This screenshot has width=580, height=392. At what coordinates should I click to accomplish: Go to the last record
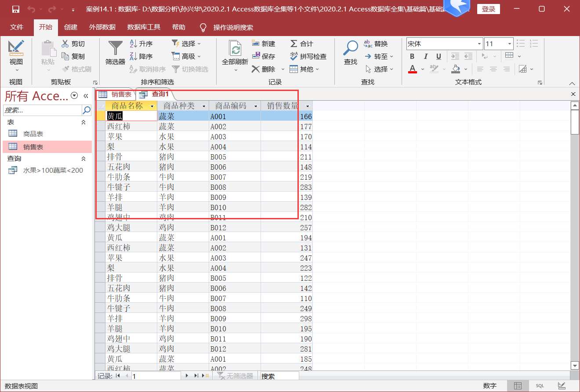click(x=196, y=376)
